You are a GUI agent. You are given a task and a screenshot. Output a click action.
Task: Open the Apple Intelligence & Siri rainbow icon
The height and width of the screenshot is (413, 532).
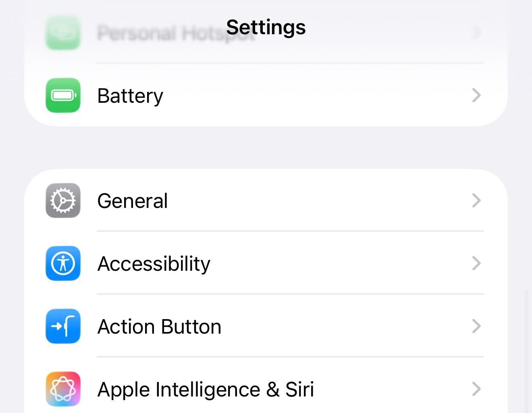[x=63, y=389]
